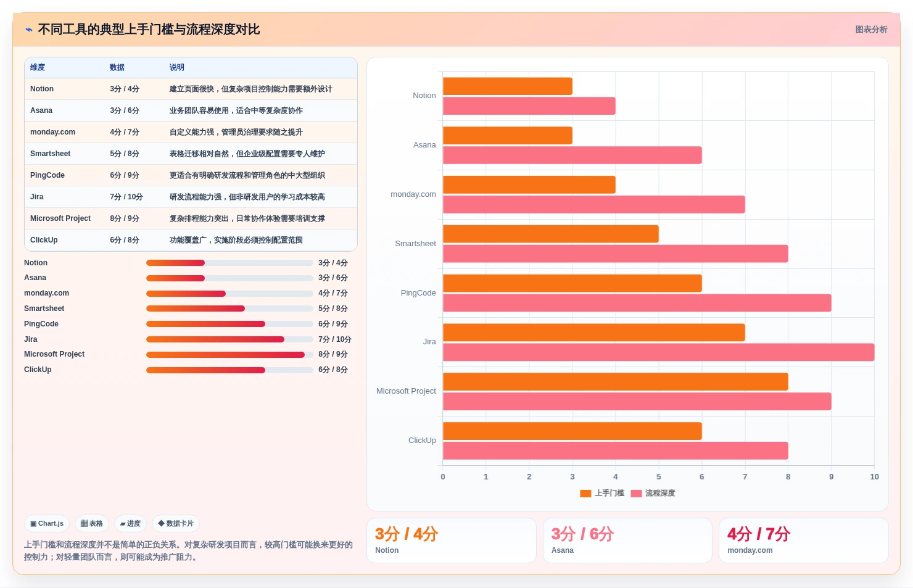Click the PingCode progress bar
The height and width of the screenshot is (588, 913).
tap(229, 324)
